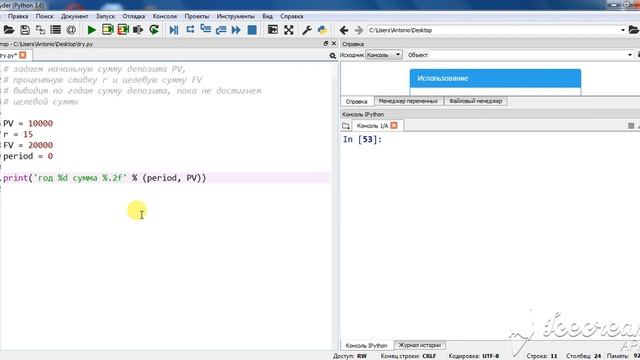Click the print statement code line

point(104,178)
